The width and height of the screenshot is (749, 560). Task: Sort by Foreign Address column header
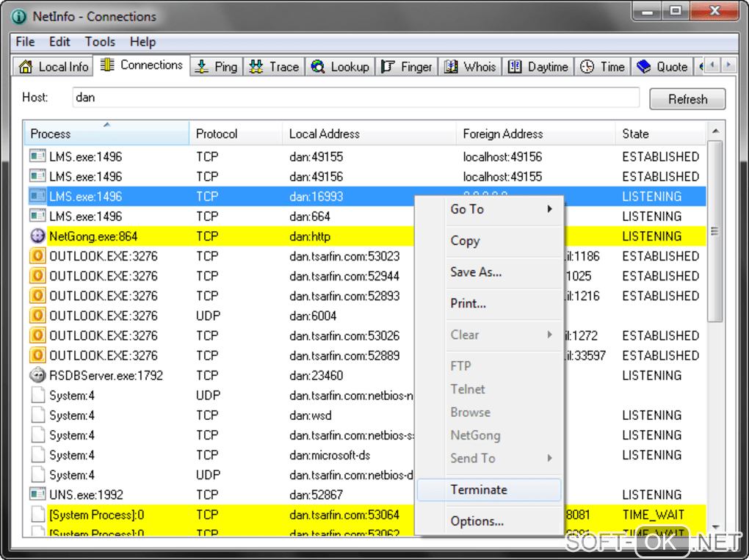pyautogui.click(x=535, y=133)
